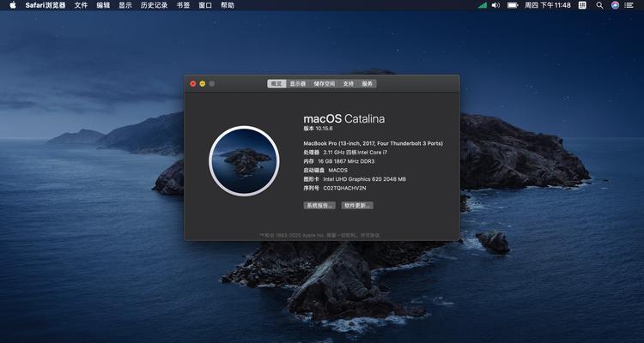Close the About This Mac window
This screenshot has width=644, height=343.
click(x=192, y=84)
